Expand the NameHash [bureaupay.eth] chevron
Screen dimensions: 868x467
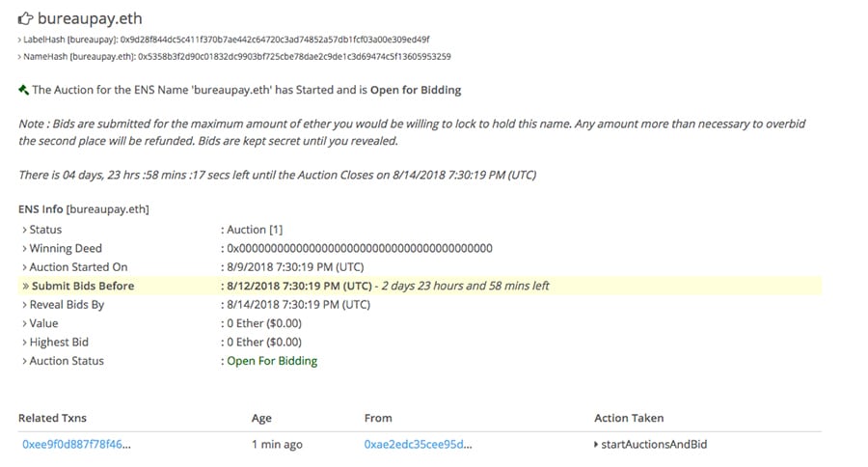click(x=20, y=57)
